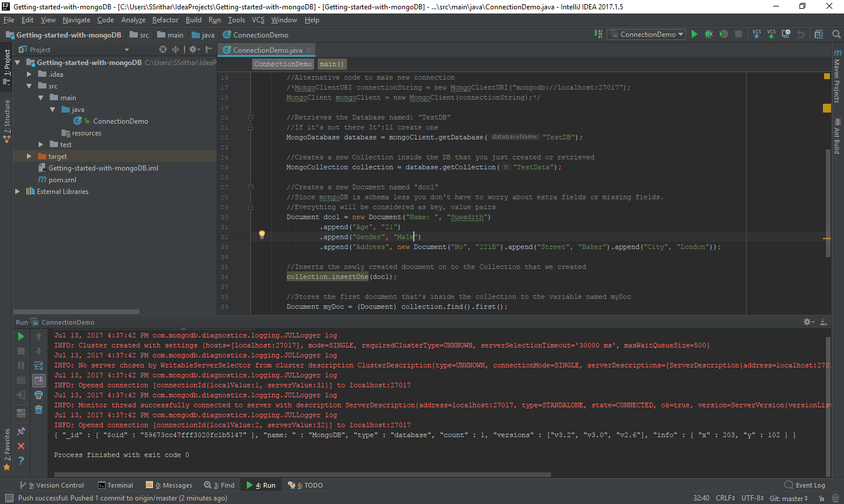
Task: Close the ConnectionDemo.java editor tab
Action: pos(309,50)
